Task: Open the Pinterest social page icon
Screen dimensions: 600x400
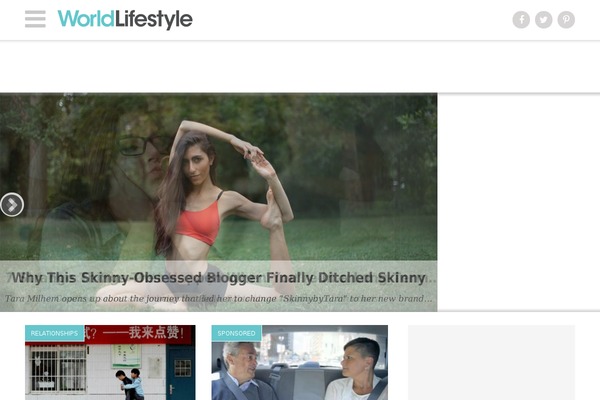Action: (566, 20)
